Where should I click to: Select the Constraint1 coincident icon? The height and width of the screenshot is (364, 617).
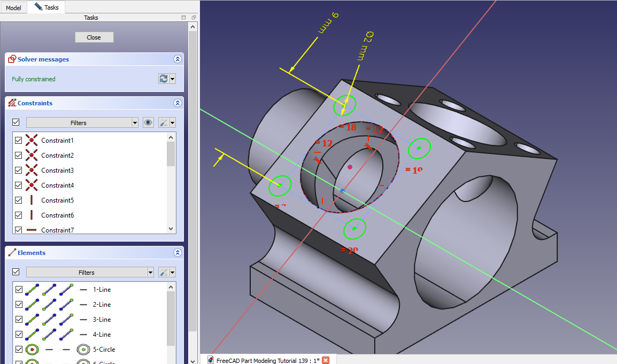click(x=32, y=141)
